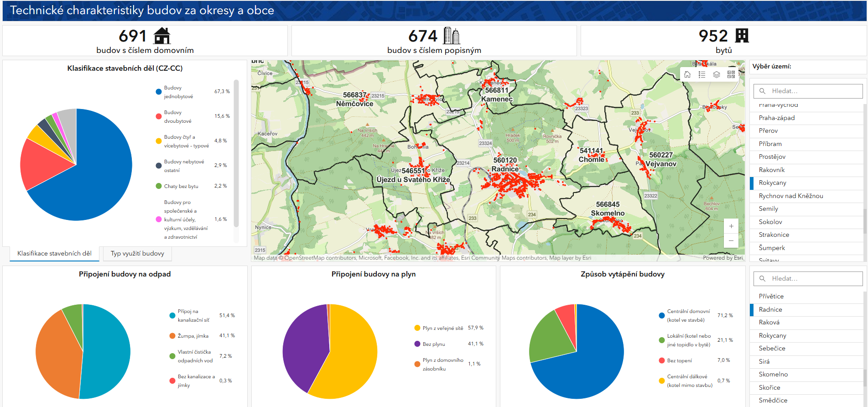Viewport: 868px width, 407px height.
Task: Pick Strakonice from the district list
Action: pos(774,235)
